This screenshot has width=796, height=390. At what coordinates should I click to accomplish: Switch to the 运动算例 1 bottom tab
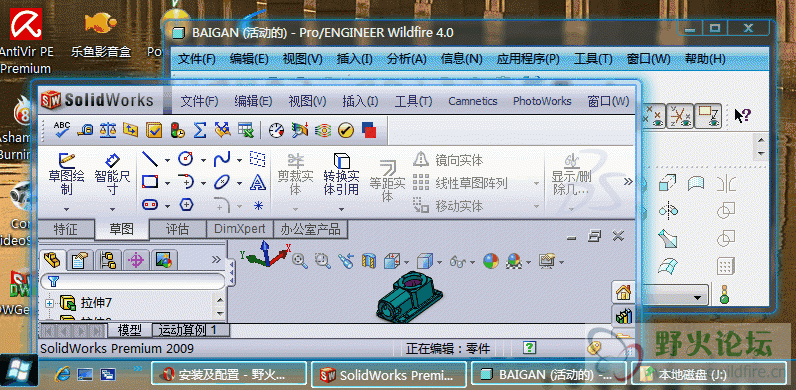pyautogui.click(x=191, y=330)
